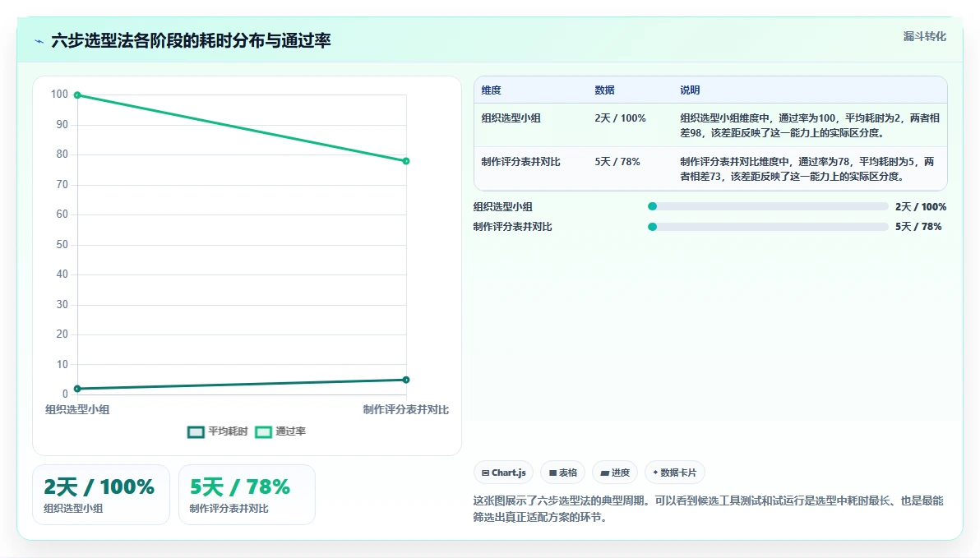Click the 组织选型小组 progress bar
This screenshot has height=558, width=980.
[x=768, y=206]
